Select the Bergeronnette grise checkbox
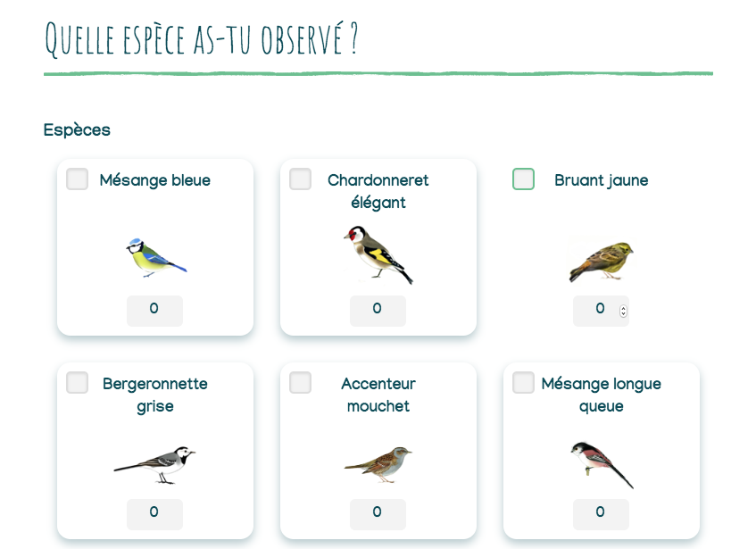756x549 pixels. (x=78, y=383)
